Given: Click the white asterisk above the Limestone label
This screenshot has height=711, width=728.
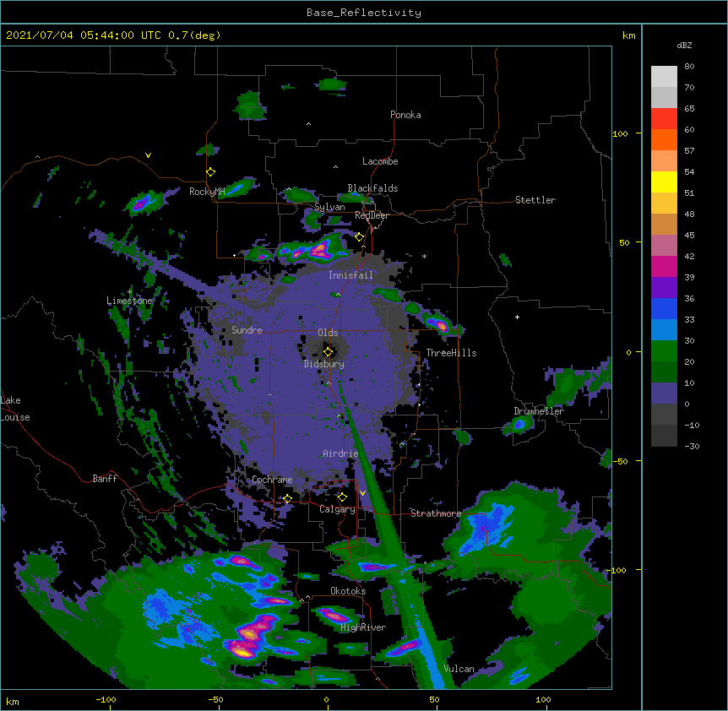Looking at the screenshot, I should tap(129, 292).
